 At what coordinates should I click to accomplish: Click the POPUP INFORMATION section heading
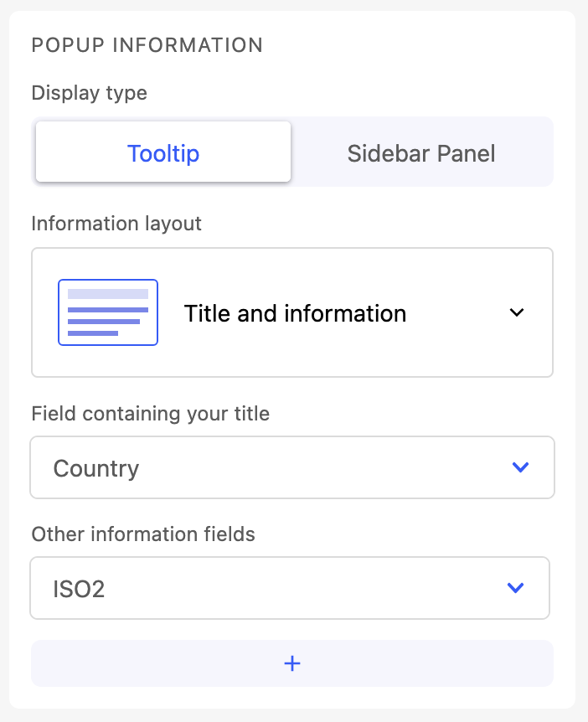point(147,44)
